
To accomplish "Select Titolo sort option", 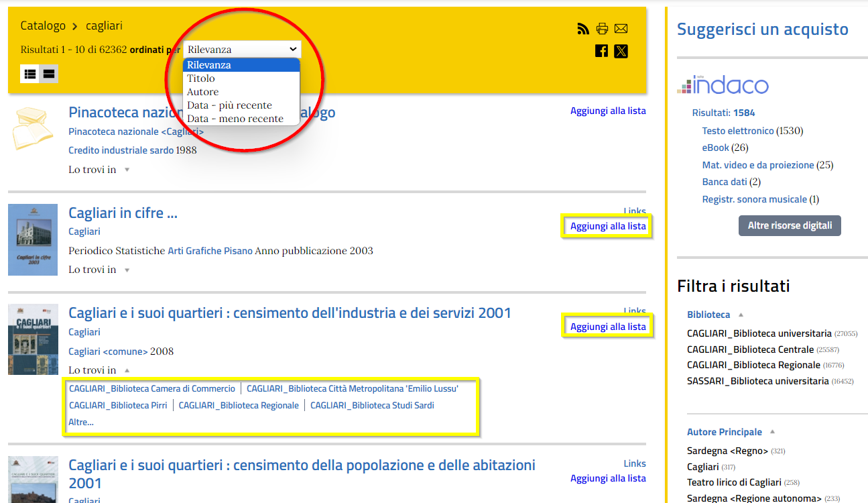I will point(201,78).
